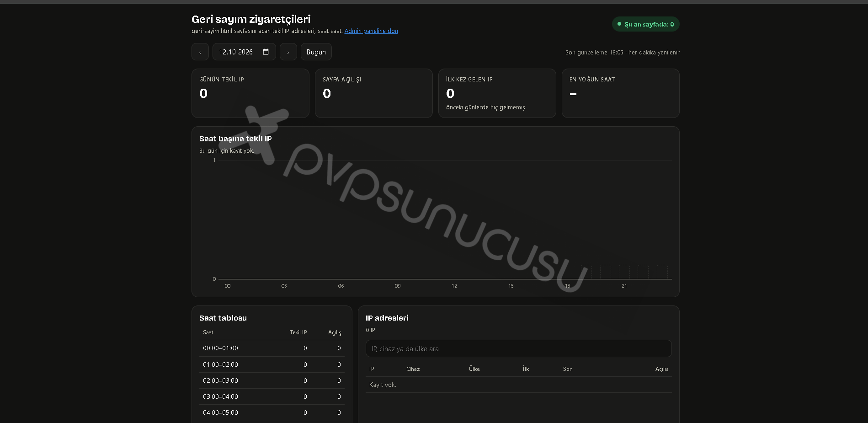Open the Admin paneline dön link
This screenshot has height=423, width=868.
(x=371, y=31)
